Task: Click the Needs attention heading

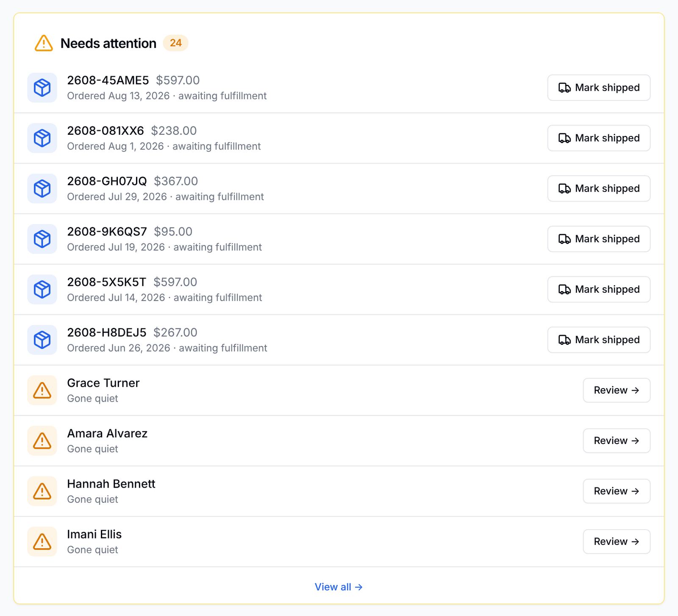Action: (108, 43)
